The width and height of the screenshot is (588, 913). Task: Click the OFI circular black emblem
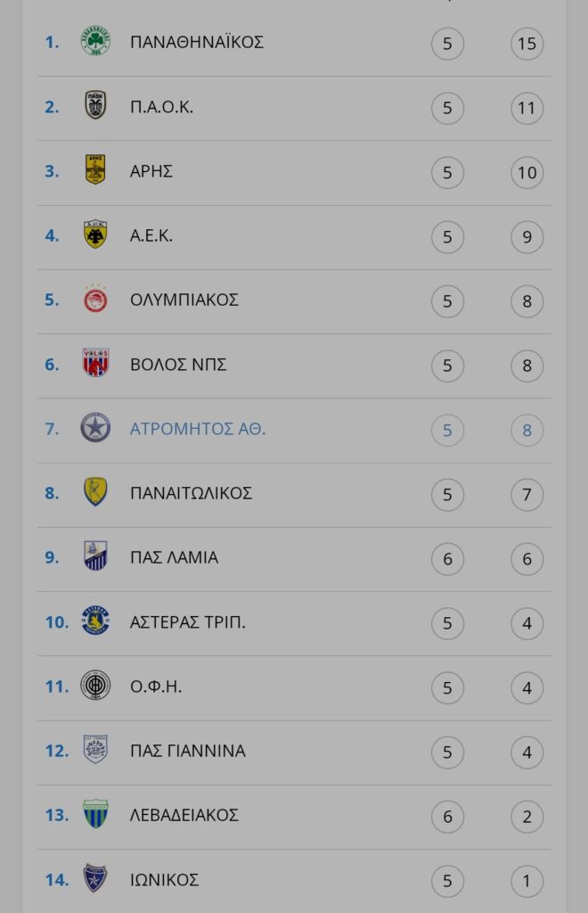(x=95, y=685)
